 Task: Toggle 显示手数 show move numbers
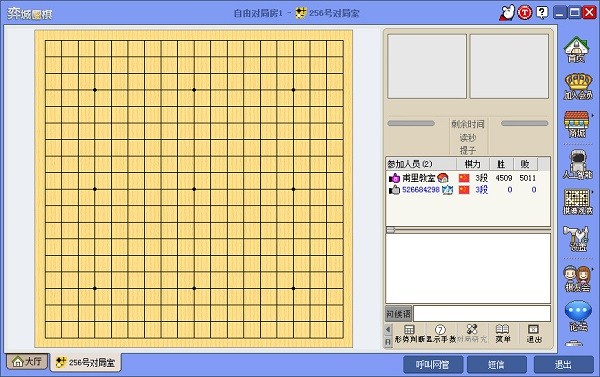[441, 334]
